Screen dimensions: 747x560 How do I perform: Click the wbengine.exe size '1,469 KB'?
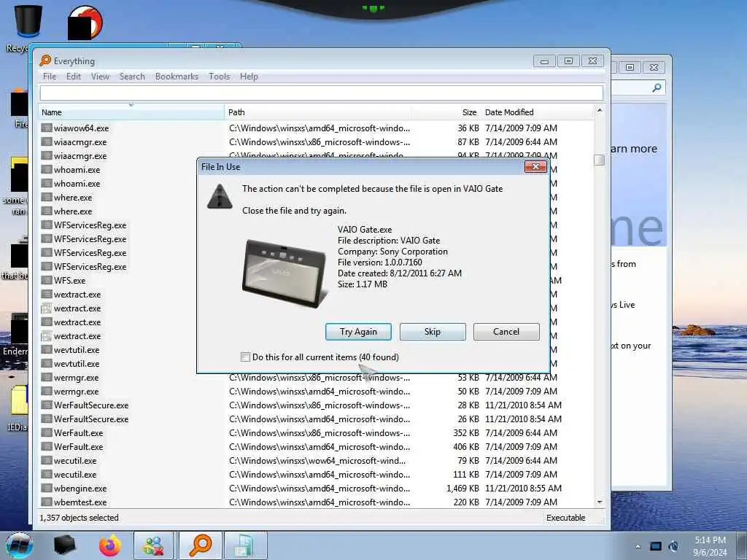pos(462,488)
